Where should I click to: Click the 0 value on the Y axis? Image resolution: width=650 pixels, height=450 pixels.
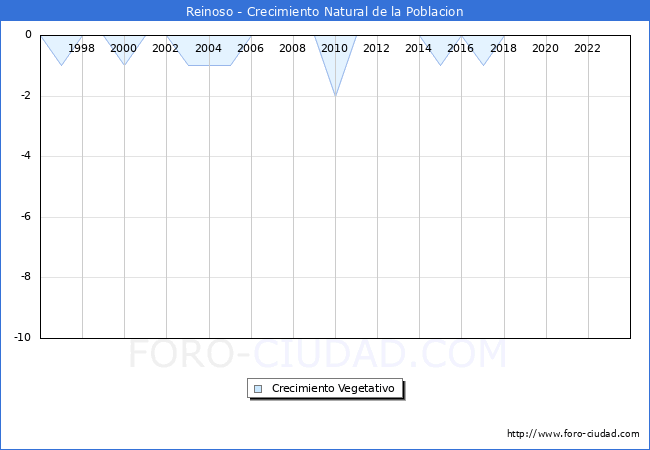click(28, 34)
